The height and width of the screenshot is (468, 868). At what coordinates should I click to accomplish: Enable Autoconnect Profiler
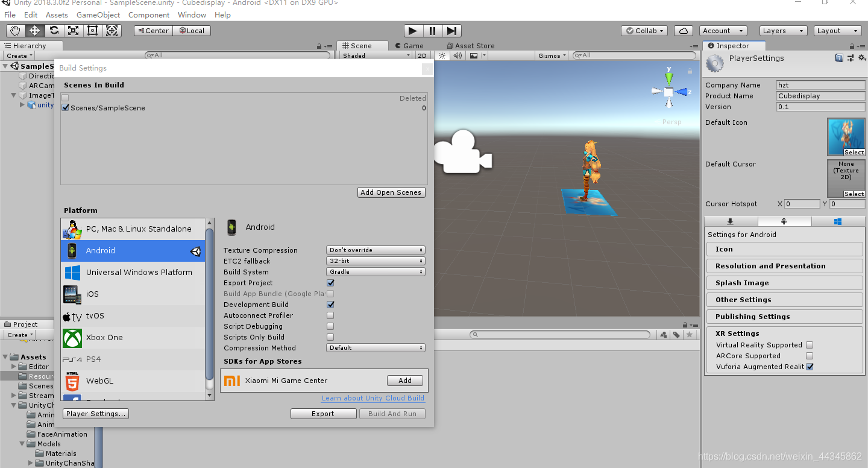[330, 315]
